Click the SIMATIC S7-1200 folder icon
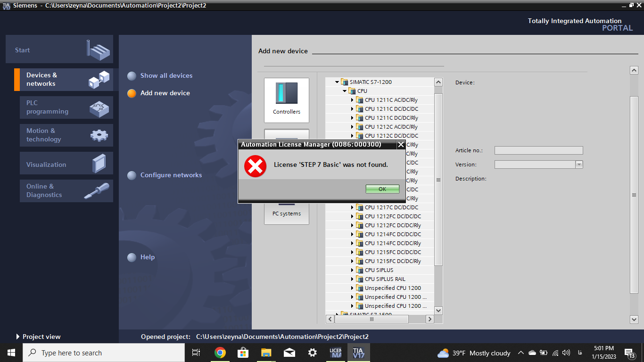This screenshot has height=362, width=644. [x=345, y=82]
